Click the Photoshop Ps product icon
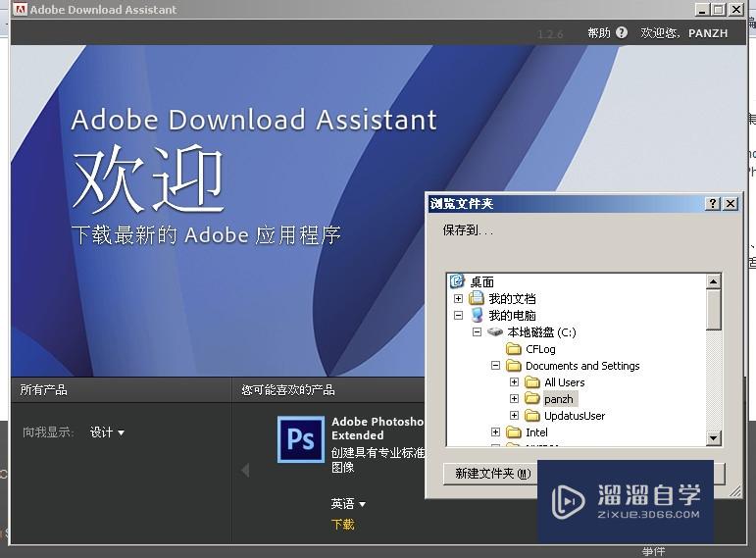Image resolution: width=756 pixels, height=558 pixels. coord(301,439)
